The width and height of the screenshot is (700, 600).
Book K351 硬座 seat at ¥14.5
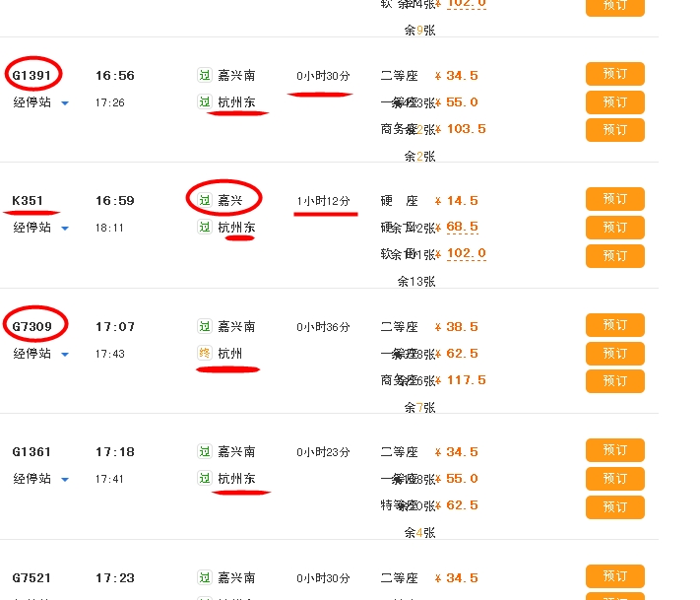click(x=614, y=199)
